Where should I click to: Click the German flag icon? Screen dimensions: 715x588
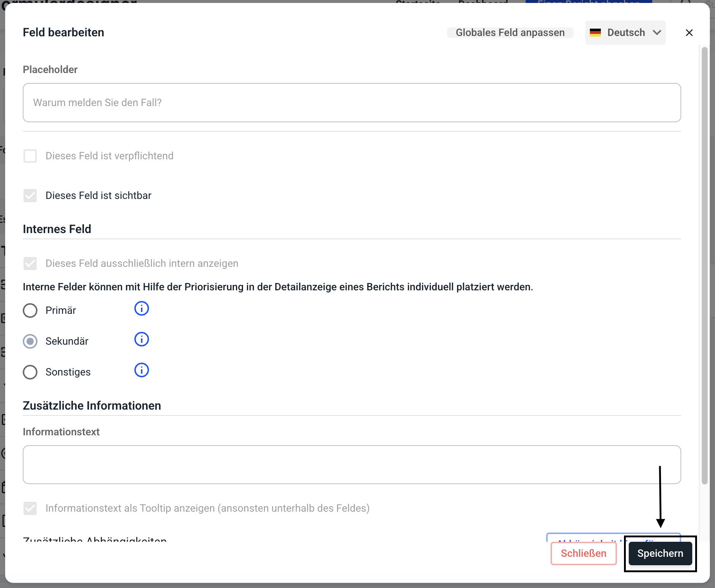(595, 33)
